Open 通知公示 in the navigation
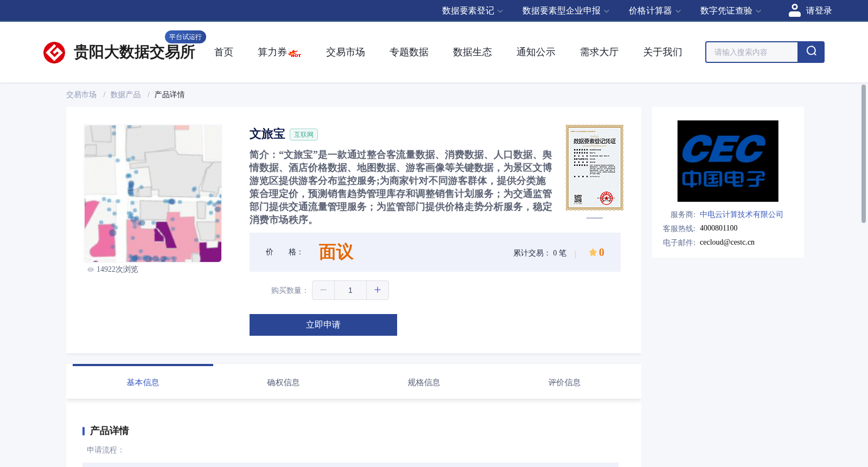868x467 pixels. click(x=536, y=52)
